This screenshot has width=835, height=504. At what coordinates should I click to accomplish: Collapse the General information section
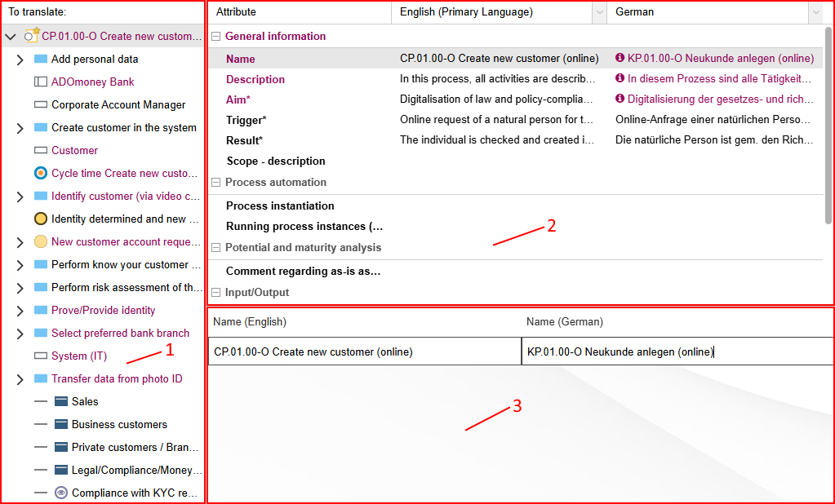point(216,37)
